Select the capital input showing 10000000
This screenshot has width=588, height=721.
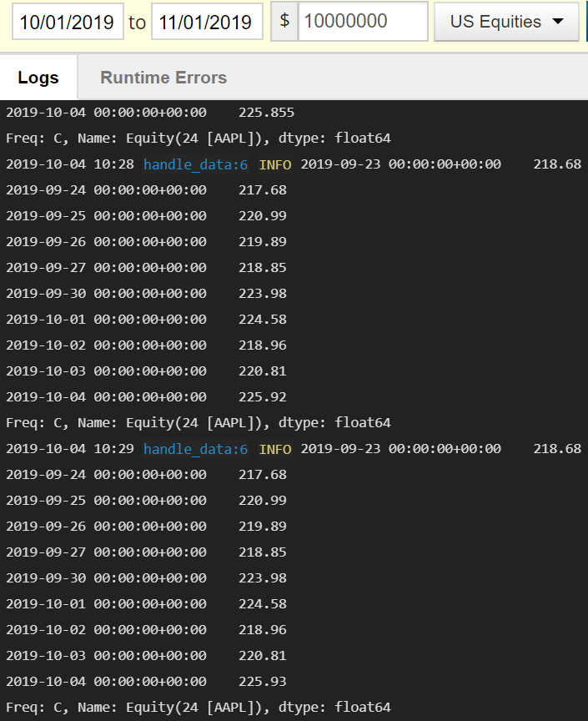363,22
